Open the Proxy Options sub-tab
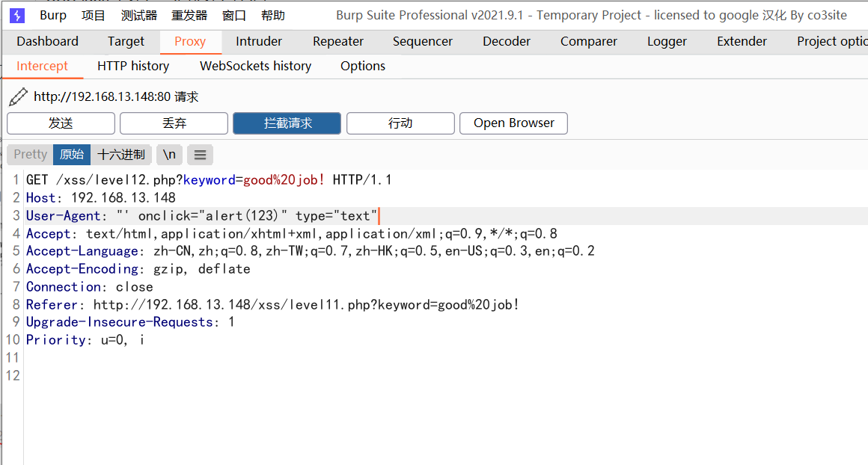 [x=363, y=67]
